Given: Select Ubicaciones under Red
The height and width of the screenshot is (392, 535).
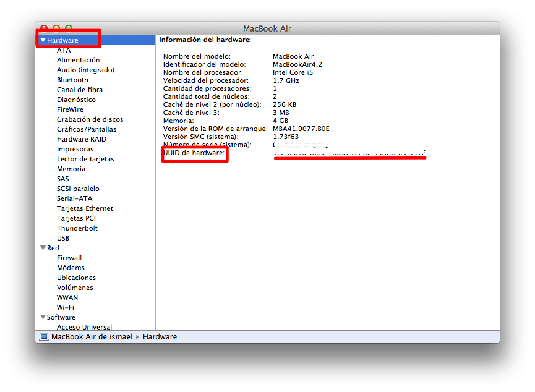Looking at the screenshot, I should (77, 278).
